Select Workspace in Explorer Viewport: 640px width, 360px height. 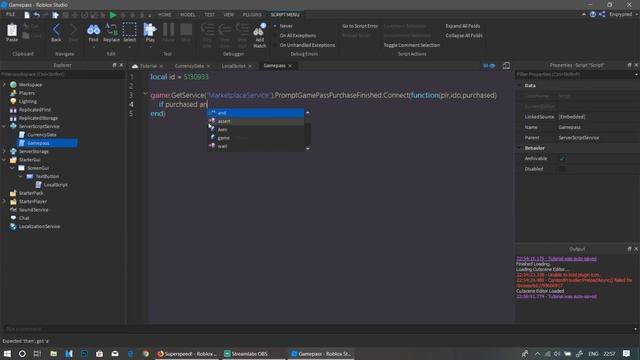[30, 84]
